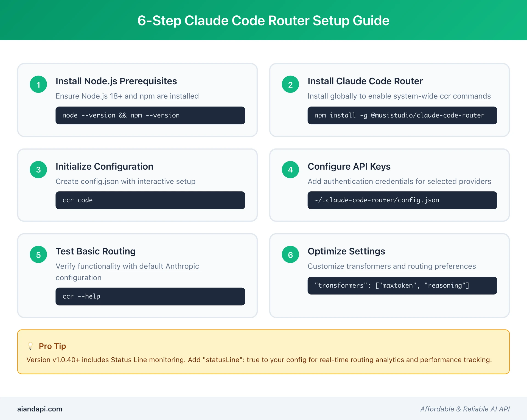Click 'Create config.json with interactive setup'

tap(125, 181)
